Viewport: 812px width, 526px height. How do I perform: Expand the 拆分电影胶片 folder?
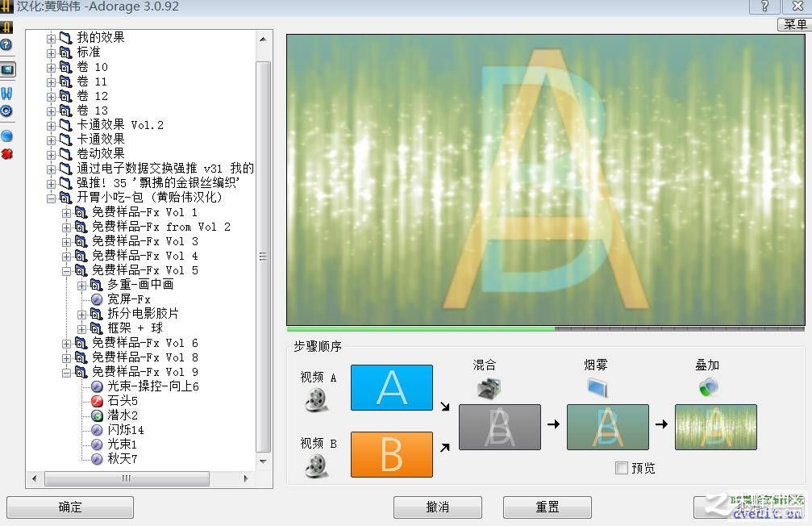pos(81,314)
